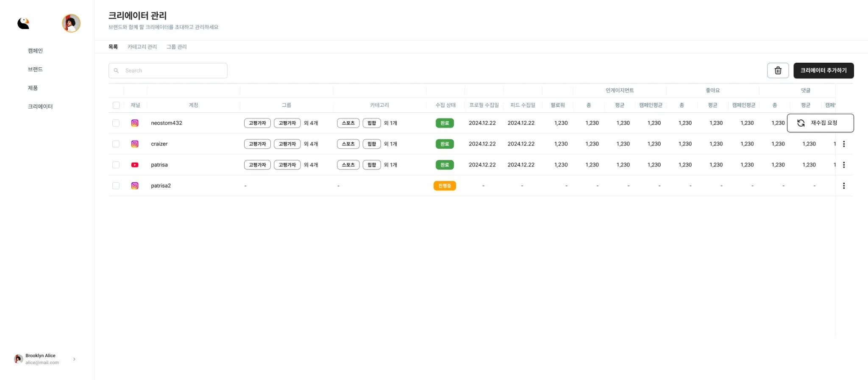This screenshot has width=868, height=380.
Task: Click the refresh icon in 재수집 요청
Action: pos(801,123)
